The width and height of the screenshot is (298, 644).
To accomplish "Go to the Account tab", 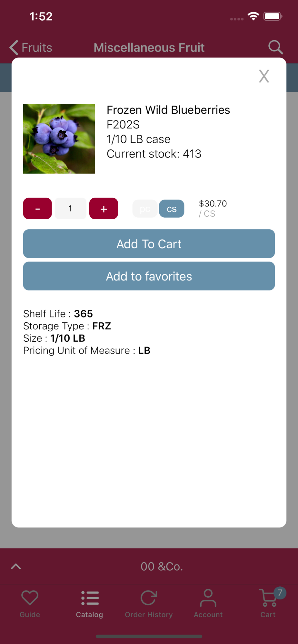I will pos(208,604).
